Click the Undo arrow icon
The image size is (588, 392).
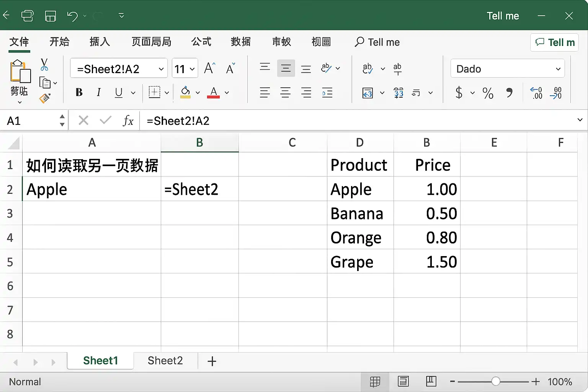click(72, 16)
